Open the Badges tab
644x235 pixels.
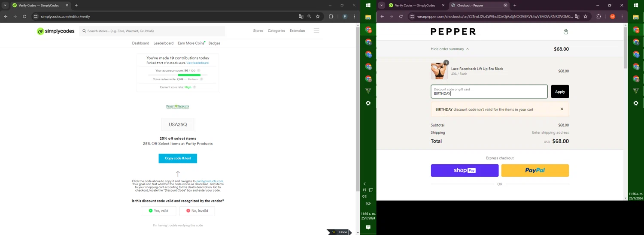214,43
